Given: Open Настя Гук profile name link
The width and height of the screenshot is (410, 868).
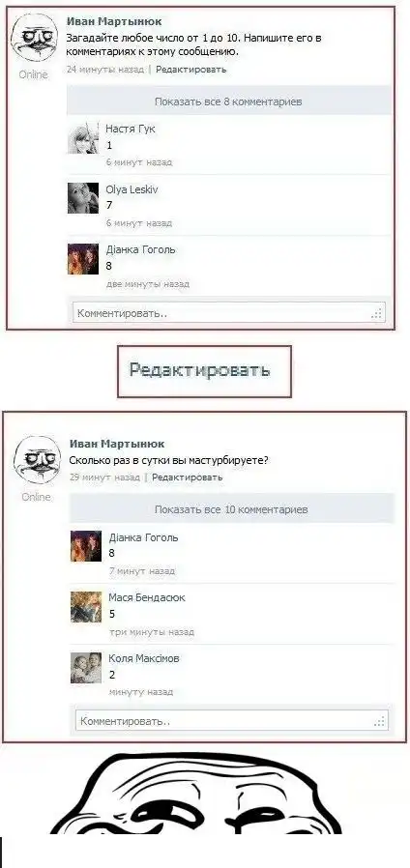Looking at the screenshot, I should [x=131, y=129].
